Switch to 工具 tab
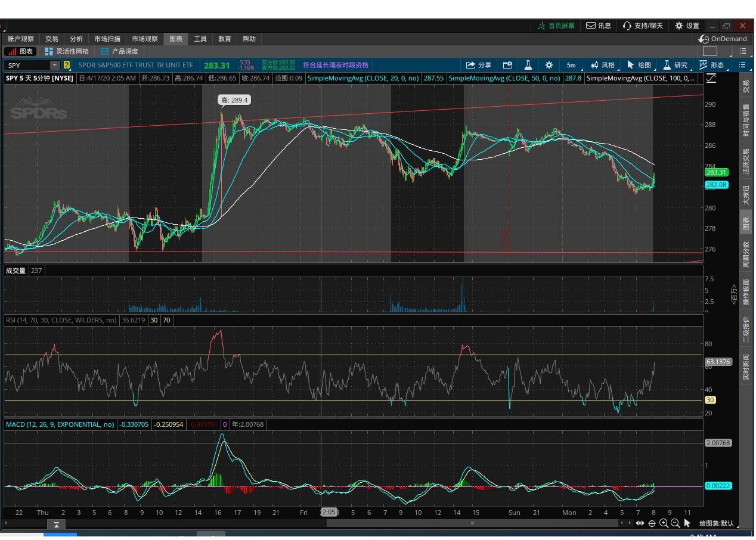The height and width of the screenshot is (540, 756). tap(200, 39)
